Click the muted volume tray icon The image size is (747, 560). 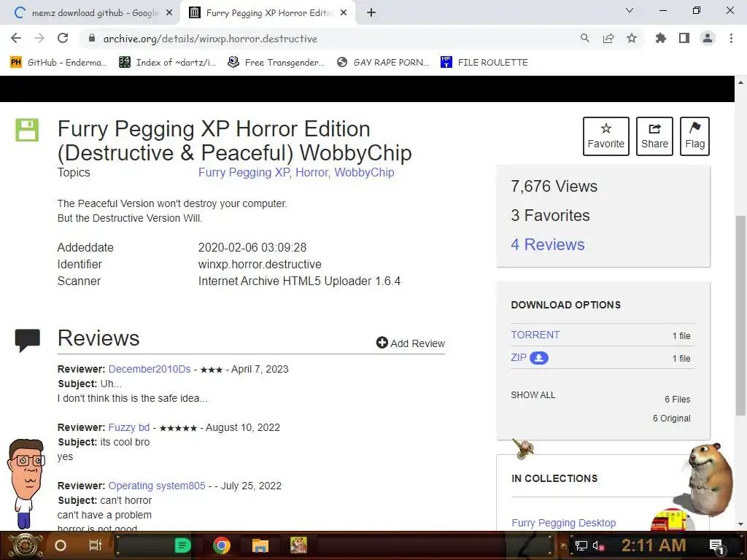pyautogui.click(x=598, y=545)
